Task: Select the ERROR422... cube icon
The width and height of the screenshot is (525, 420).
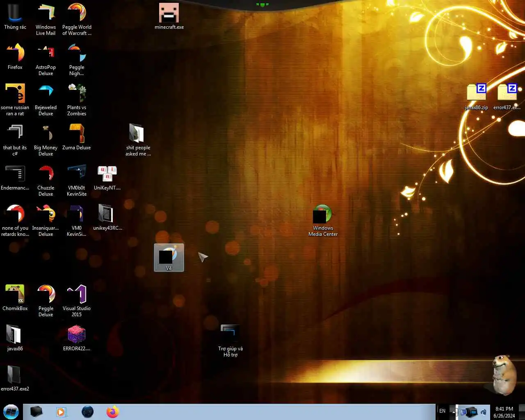Action: point(77,338)
